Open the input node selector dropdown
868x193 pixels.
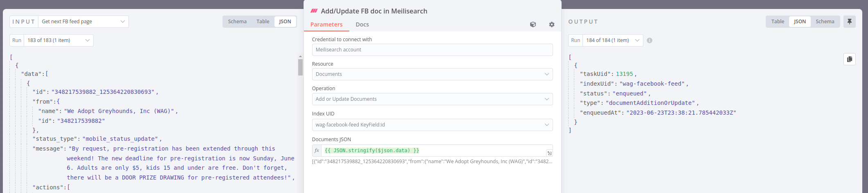click(83, 22)
